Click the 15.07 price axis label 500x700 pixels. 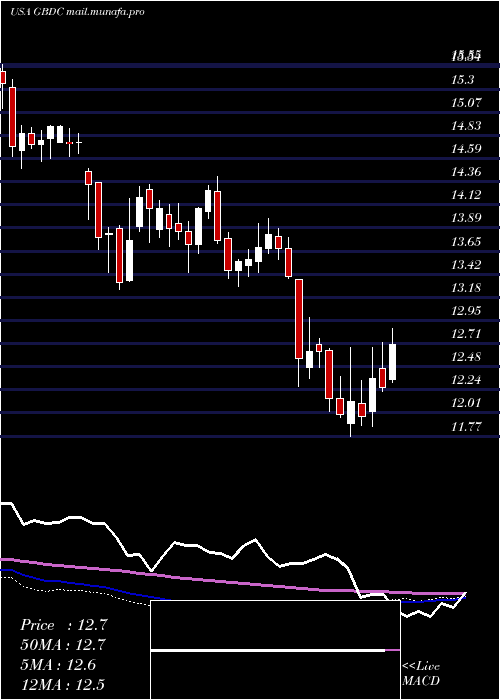tap(467, 103)
